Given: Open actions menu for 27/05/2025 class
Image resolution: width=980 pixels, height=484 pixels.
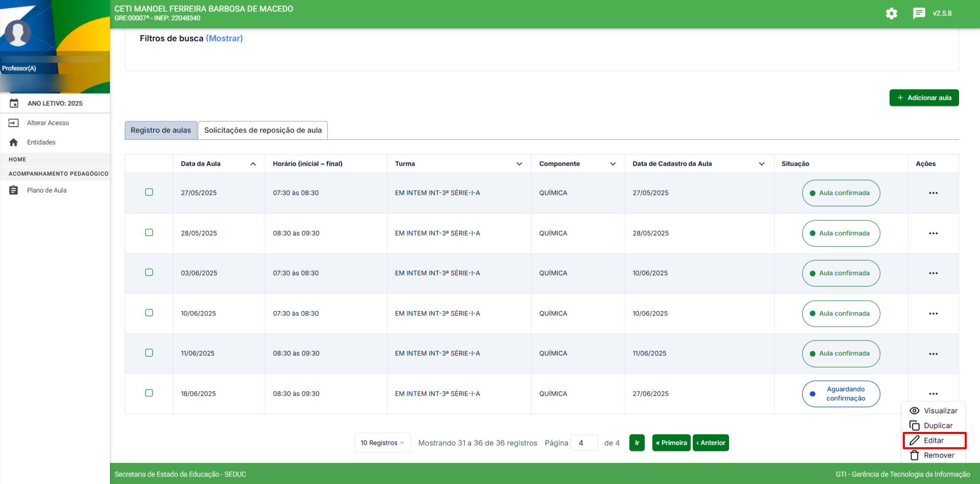Looking at the screenshot, I should click(933, 193).
